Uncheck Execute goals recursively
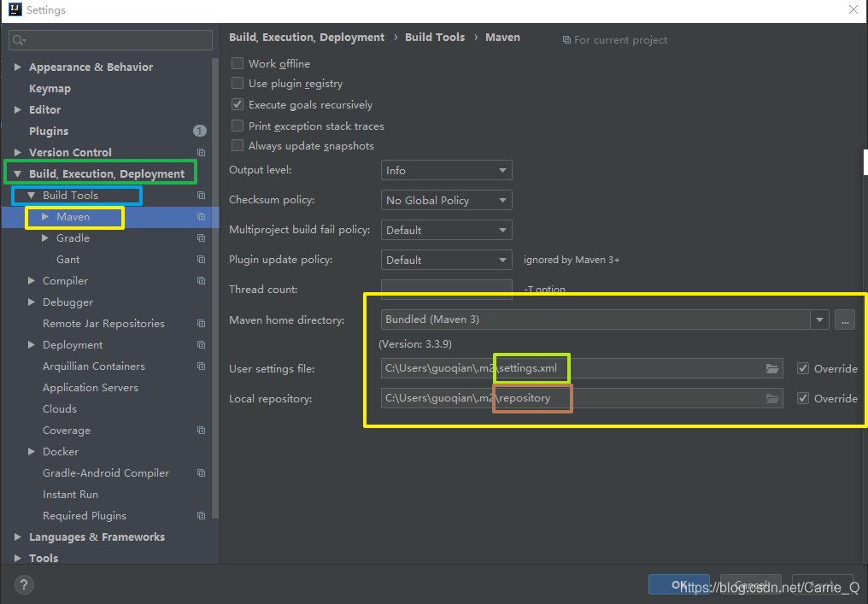The height and width of the screenshot is (604, 868). [238, 104]
